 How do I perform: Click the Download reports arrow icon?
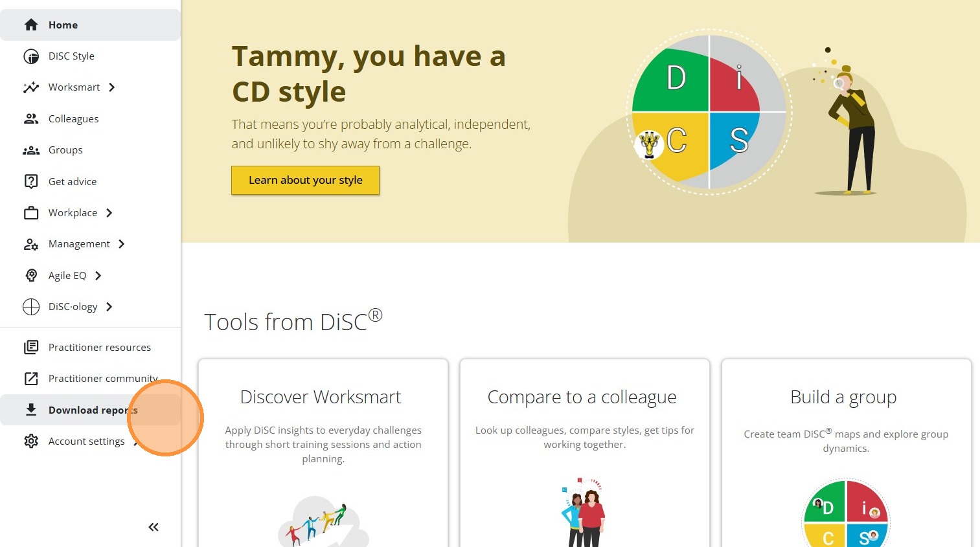pyautogui.click(x=31, y=410)
